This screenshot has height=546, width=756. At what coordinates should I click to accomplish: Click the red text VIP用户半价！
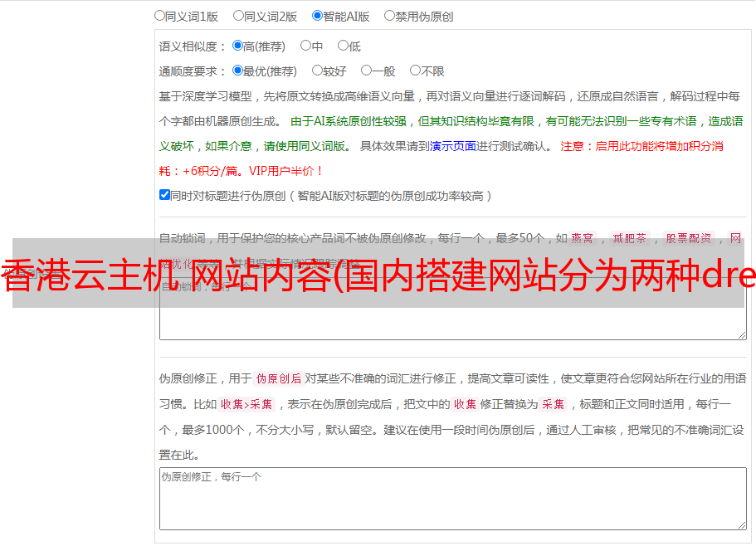click(x=285, y=171)
